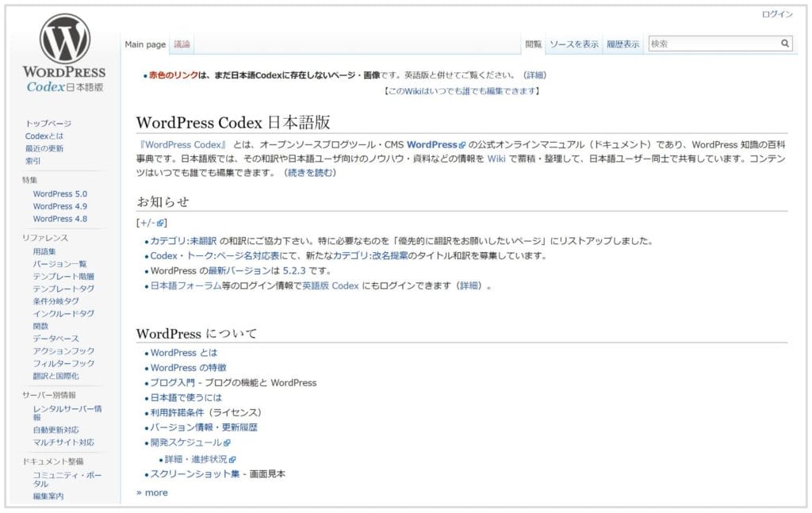Click the リファレンス sidebar heading
Viewport: 812px width, 513px height.
(x=45, y=238)
